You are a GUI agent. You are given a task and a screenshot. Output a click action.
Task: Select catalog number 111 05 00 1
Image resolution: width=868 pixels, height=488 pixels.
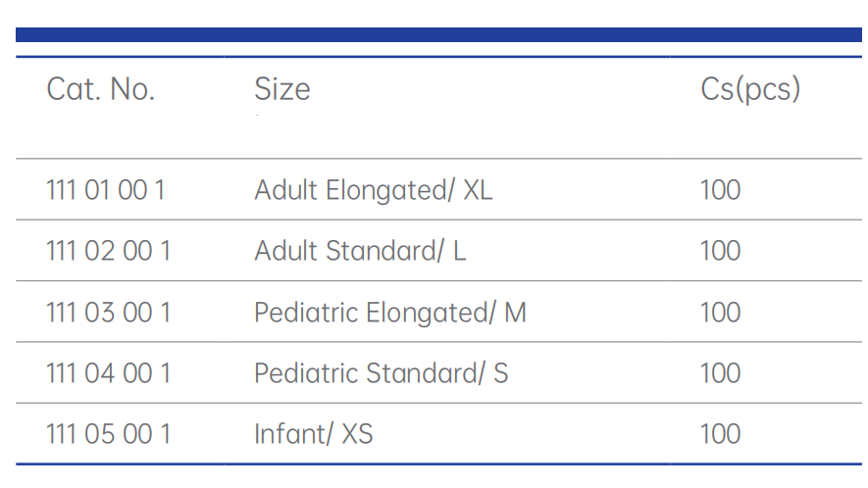pyautogui.click(x=108, y=434)
